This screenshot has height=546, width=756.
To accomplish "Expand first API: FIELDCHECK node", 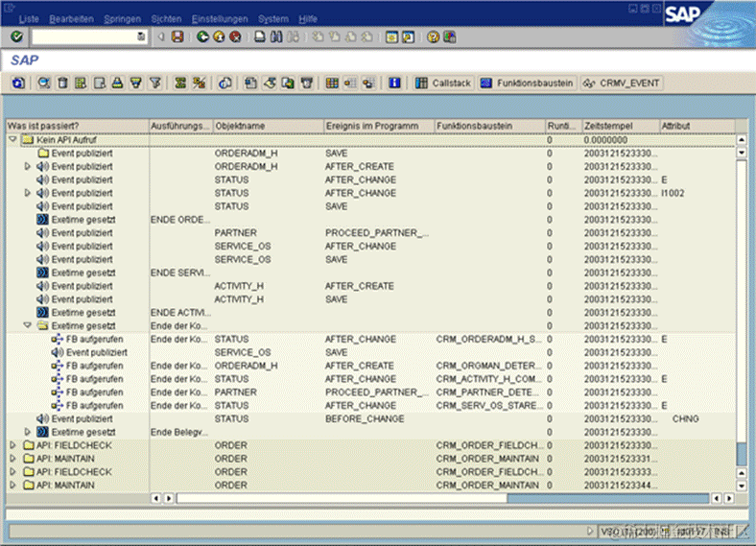I will pyautogui.click(x=13, y=445).
